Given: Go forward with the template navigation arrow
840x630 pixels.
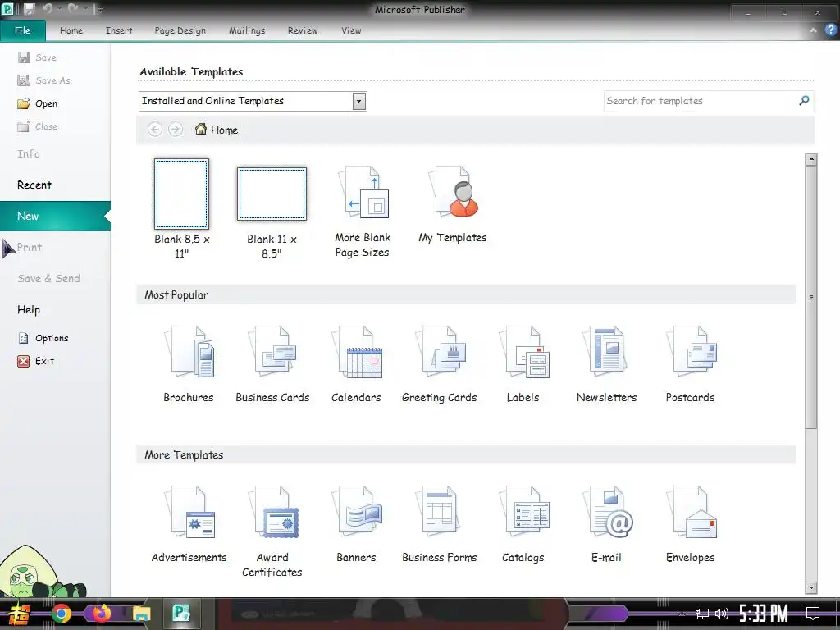Looking at the screenshot, I should (x=176, y=129).
